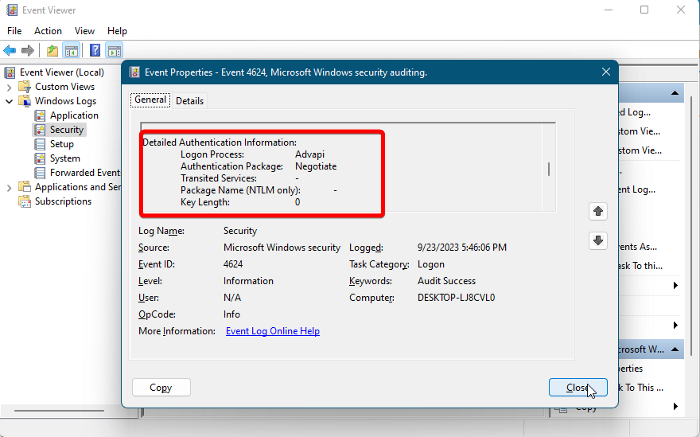The width and height of the screenshot is (700, 437).
Task: Click the Level value Information
Action: point(248,281)
